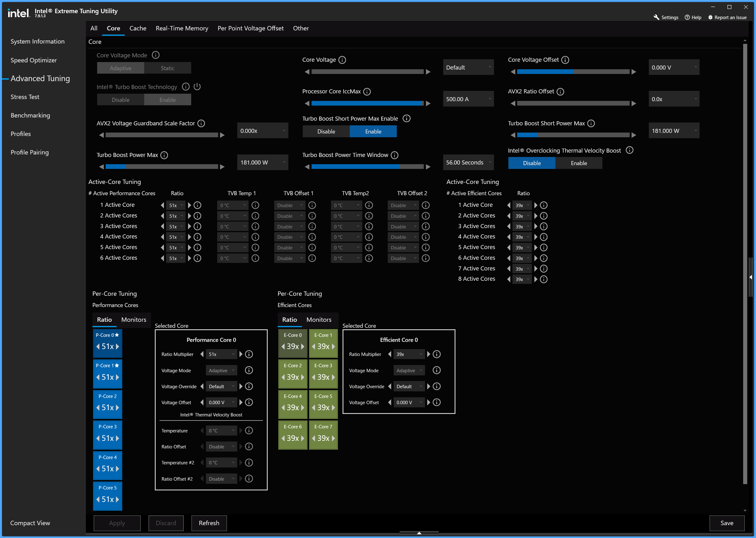Decrease 5 Active Cores efficient ratio arrow
The image size is (756, 538).
pyautogui.click(x=508, y=248)
